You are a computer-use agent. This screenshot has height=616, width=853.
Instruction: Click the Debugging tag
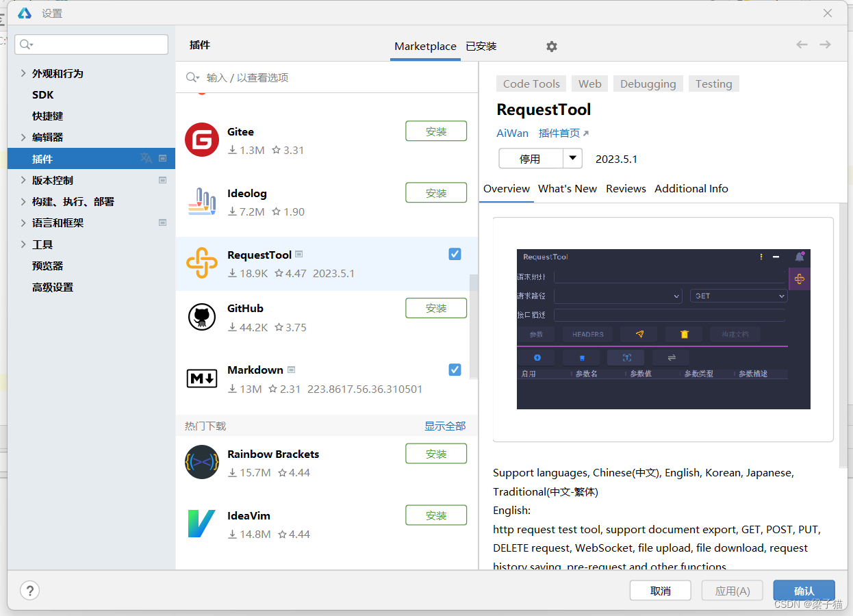click(x=648, y=84)
